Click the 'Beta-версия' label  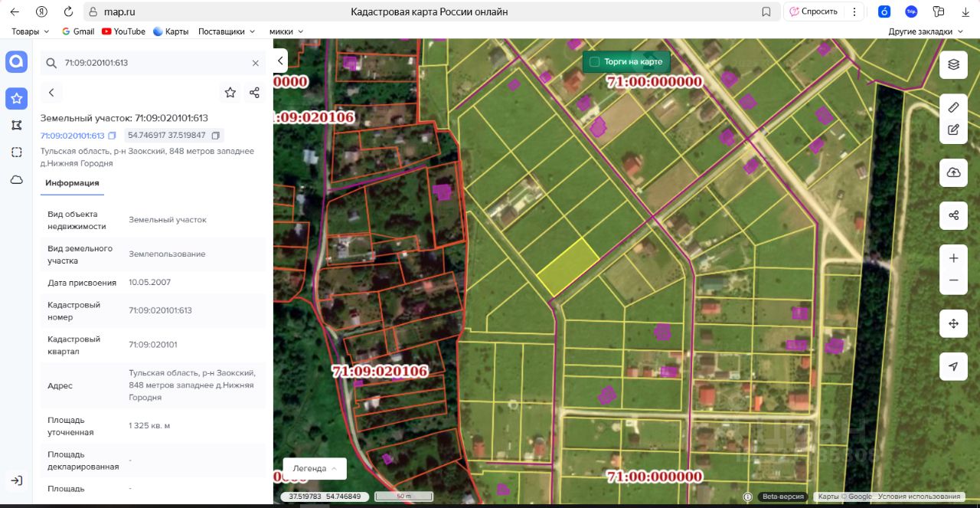pyautogui.click(x=782, y=497)
